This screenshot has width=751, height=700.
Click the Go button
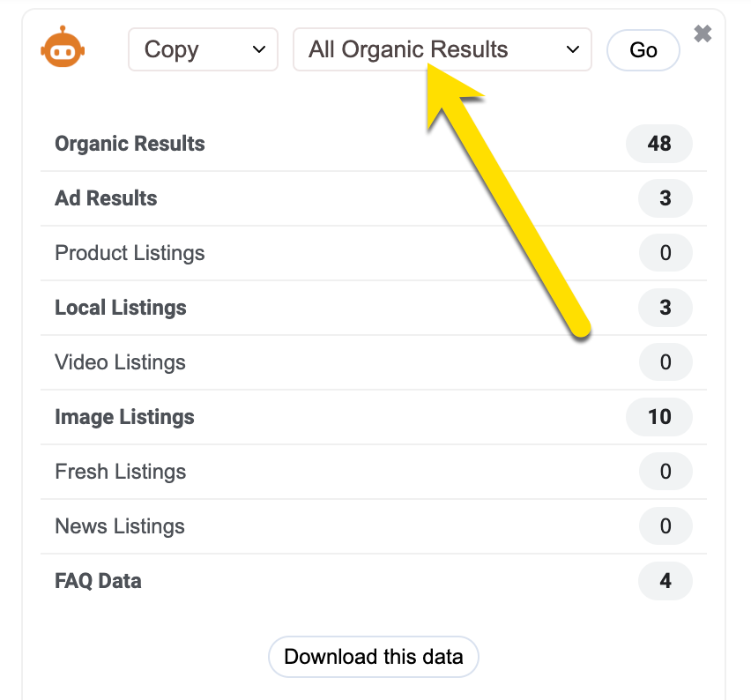tap(643, 50)
